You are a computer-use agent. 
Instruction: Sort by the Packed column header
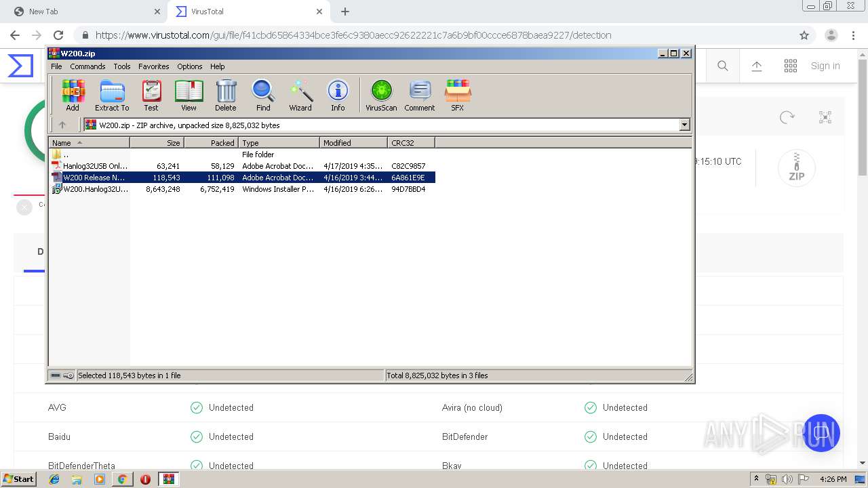click(211, 143)
